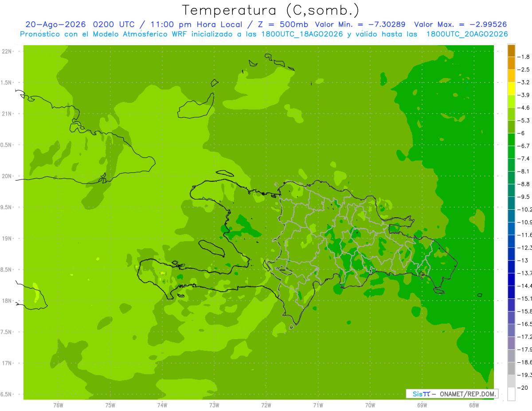Click the "20N" latitude label
Viewport: 532px width, 411px height.
click(7, 176)
